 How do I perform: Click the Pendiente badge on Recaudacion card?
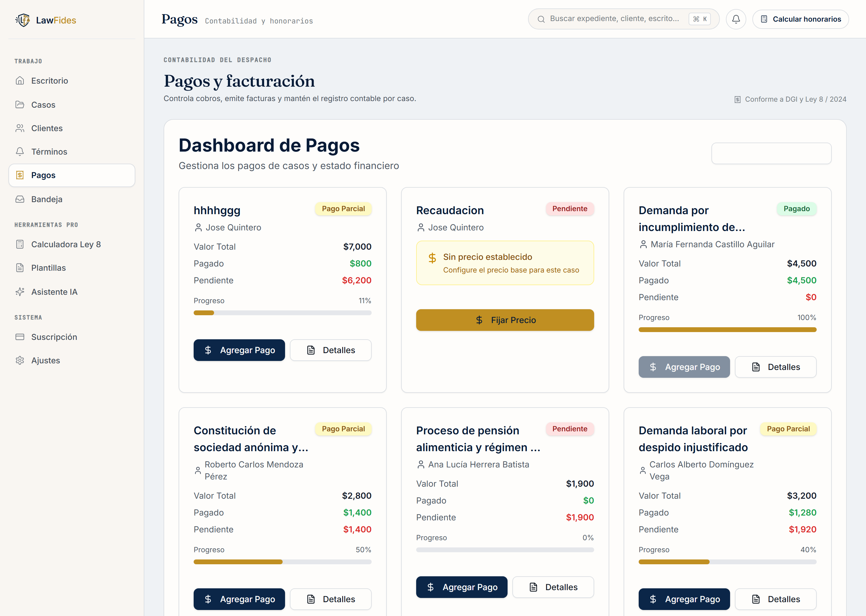tap(570, 209)
